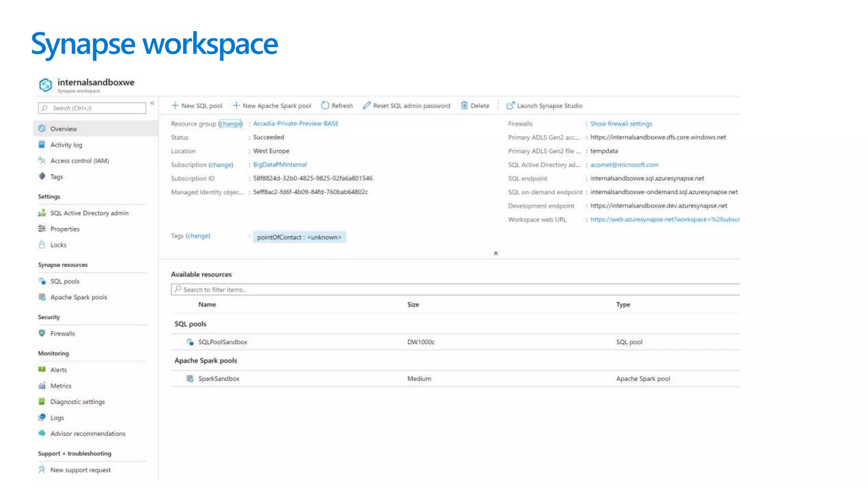Click Show firewall settings link
868x488 pixels.
click(x=621, y=124)
